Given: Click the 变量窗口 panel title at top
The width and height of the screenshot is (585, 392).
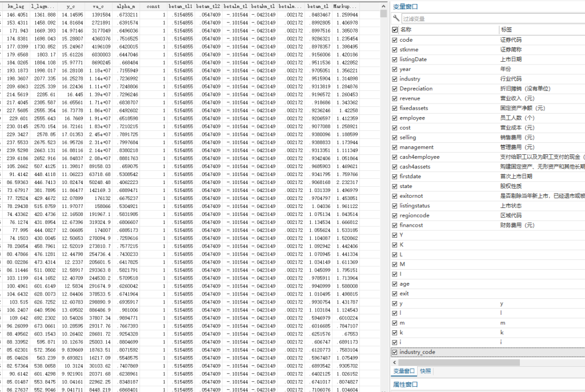Looking at the screenshot, I should (405, 6).
